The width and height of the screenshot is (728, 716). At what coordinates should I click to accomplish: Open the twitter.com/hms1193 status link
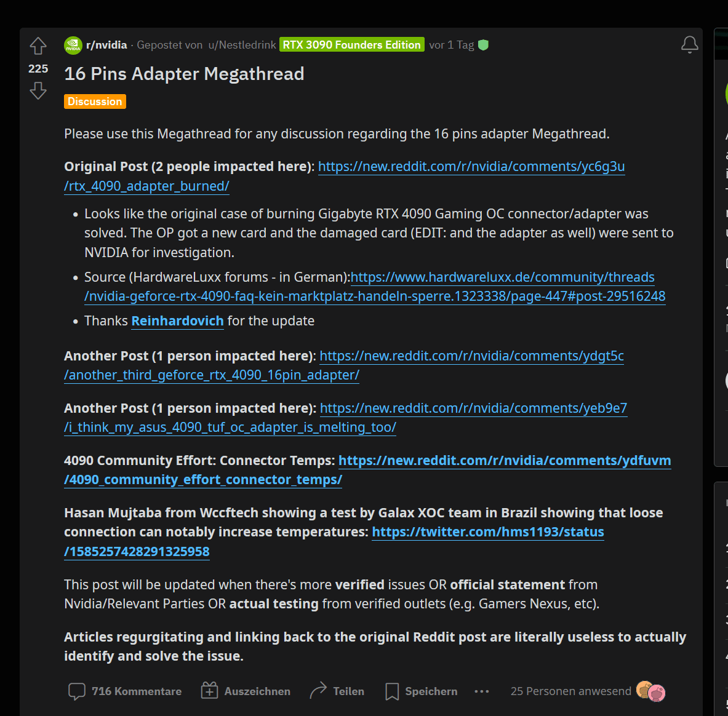pos(334,541)
